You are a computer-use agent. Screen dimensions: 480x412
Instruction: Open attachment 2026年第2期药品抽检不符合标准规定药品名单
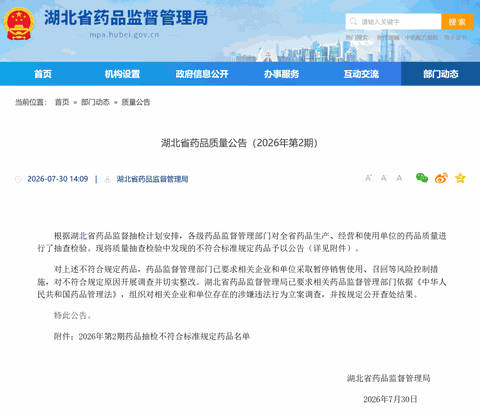[164, 336]
